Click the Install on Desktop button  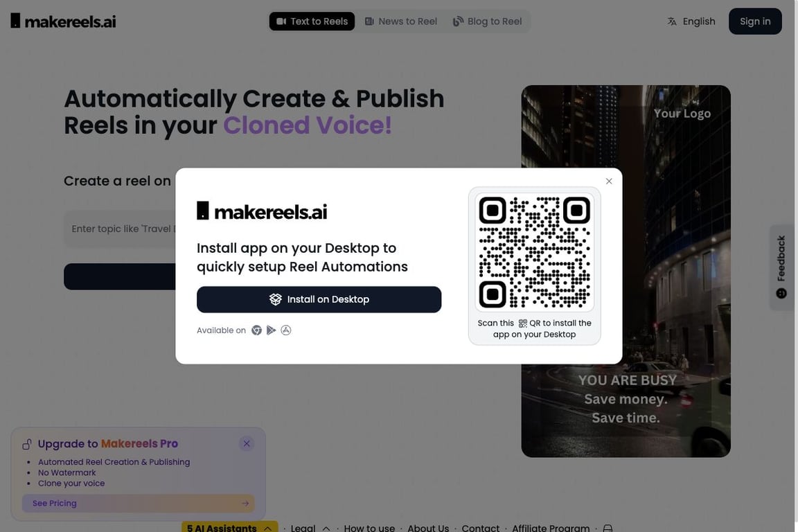click(x=319, y=299)
